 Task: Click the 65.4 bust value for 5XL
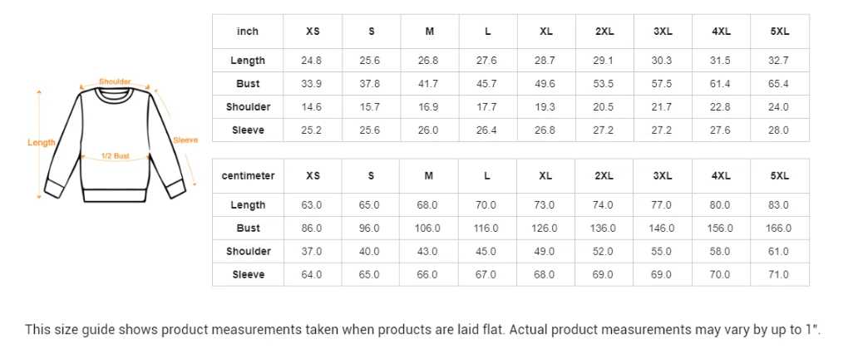click(780, 84)
